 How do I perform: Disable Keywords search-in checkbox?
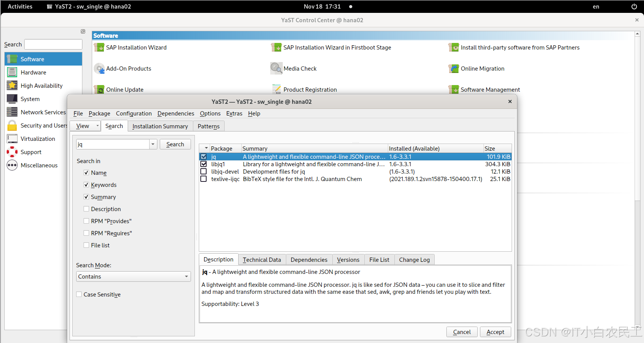tap(86, 185)
